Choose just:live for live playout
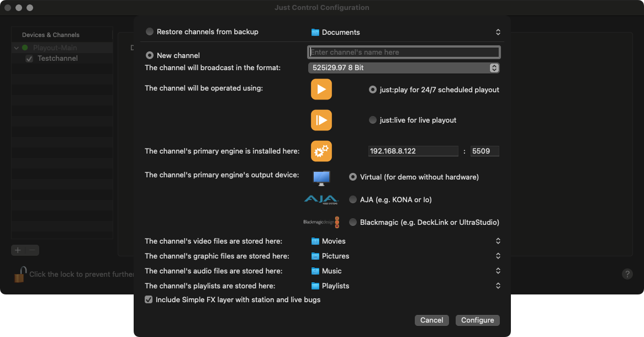Viewport: 644px width, 337px height. point(372,120)
